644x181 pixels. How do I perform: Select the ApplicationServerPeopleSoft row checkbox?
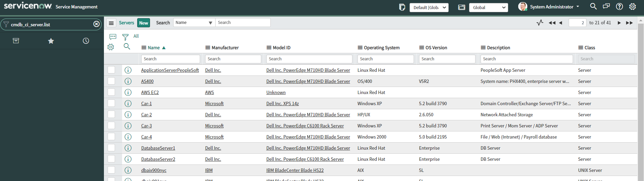point(111,70)
